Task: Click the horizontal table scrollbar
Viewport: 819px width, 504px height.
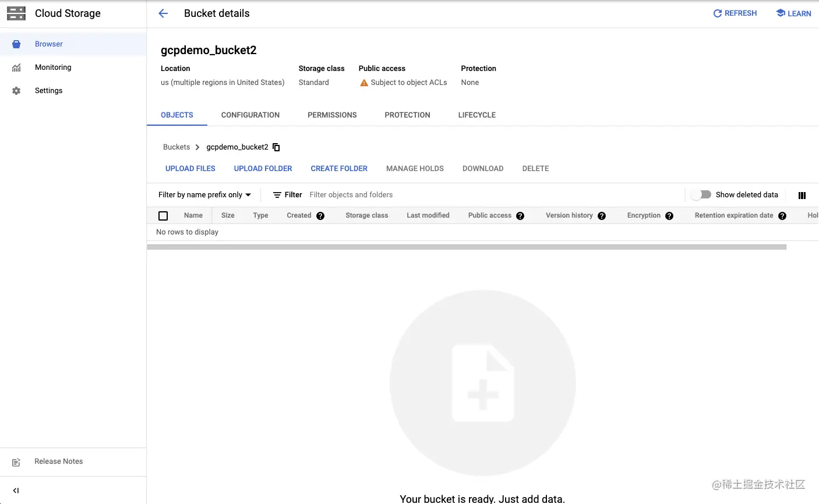Action: pos(467,247)
